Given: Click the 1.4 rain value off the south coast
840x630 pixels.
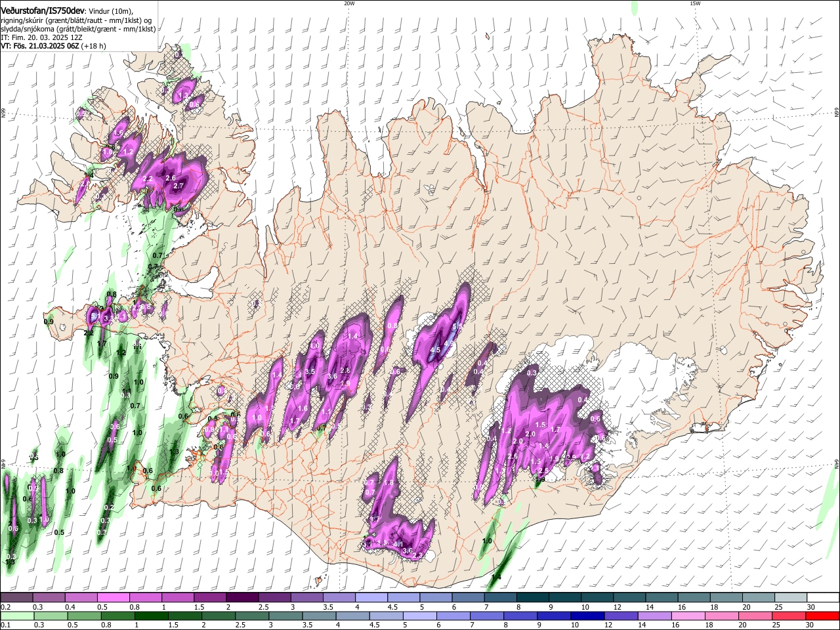Looking at the screenshot, I should [496, 577].
